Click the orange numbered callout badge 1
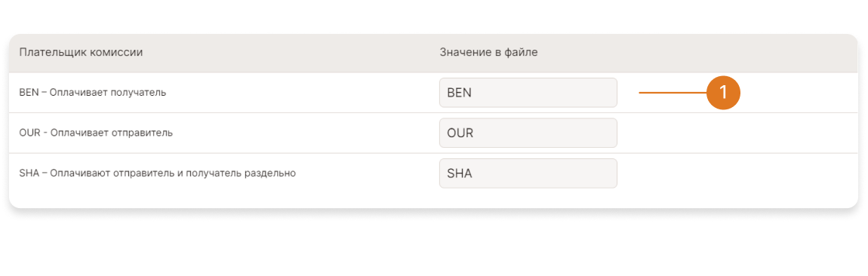868x276 pixels. (724, 93)
